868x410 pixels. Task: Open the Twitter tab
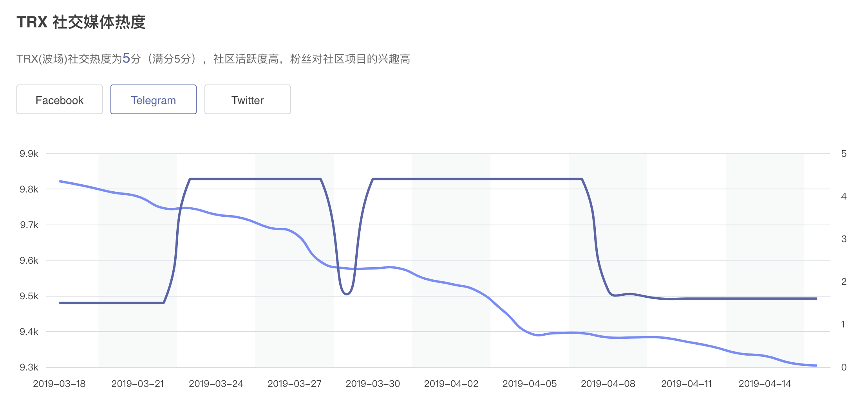(x=248, y=99)
